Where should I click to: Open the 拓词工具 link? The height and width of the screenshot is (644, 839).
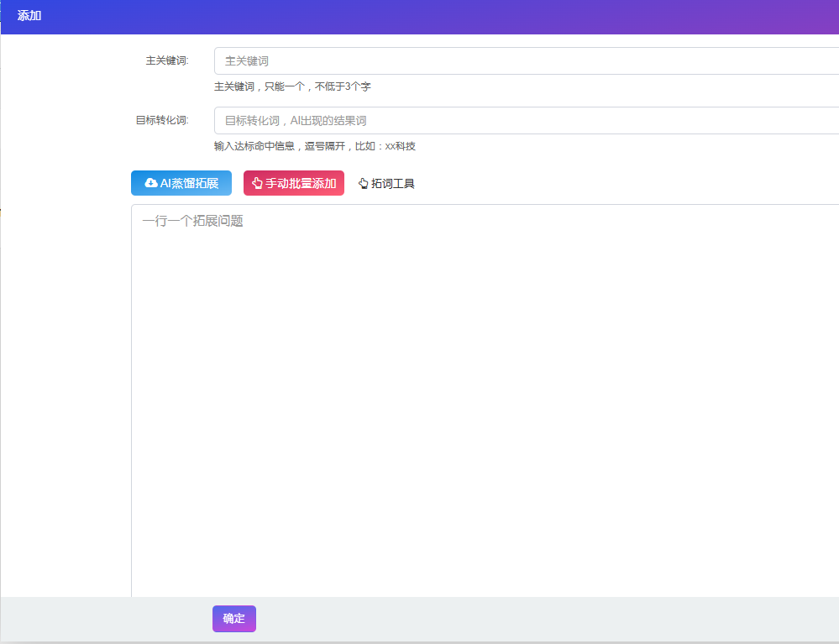tap(393, 183)
